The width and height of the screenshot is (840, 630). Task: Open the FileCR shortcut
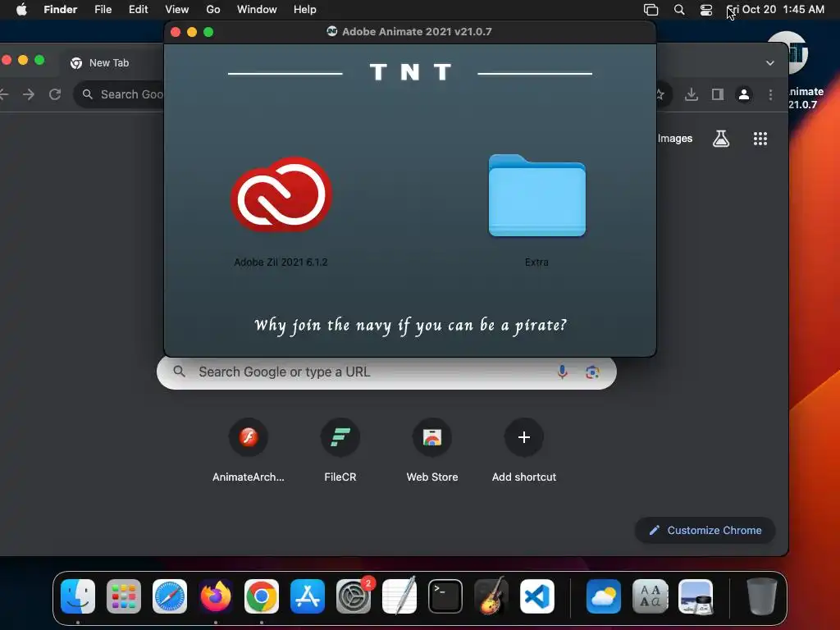(340, 438)
